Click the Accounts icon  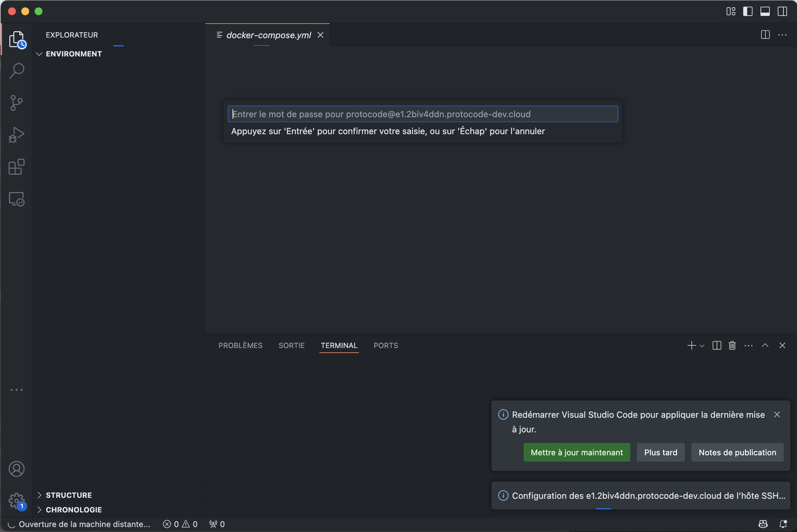[16, 469]
